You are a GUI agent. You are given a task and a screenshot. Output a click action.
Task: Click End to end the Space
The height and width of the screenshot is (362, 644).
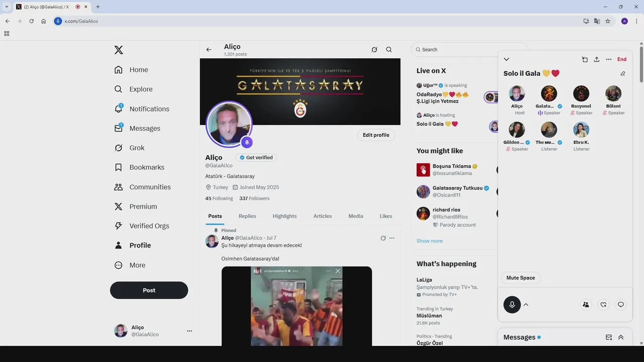[622, 59]
